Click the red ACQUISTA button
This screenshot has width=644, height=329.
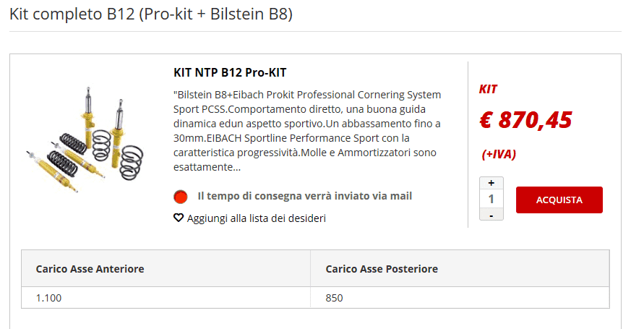pos(559,200)
